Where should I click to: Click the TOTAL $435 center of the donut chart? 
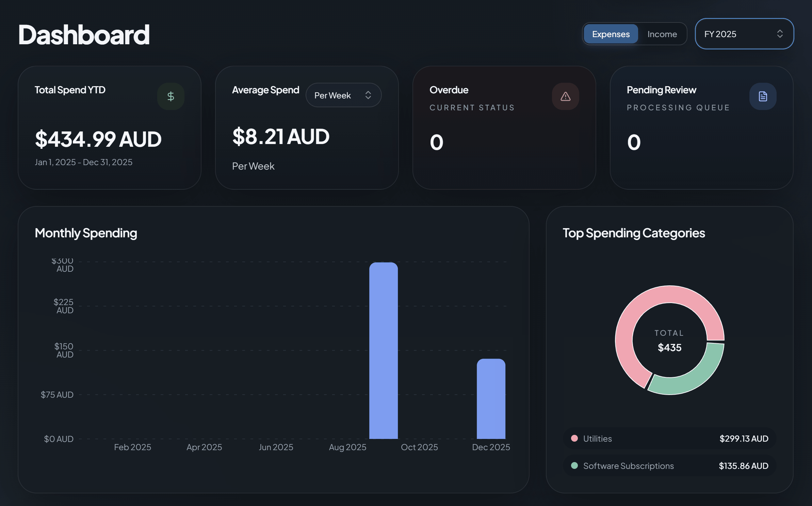point(669,341)
